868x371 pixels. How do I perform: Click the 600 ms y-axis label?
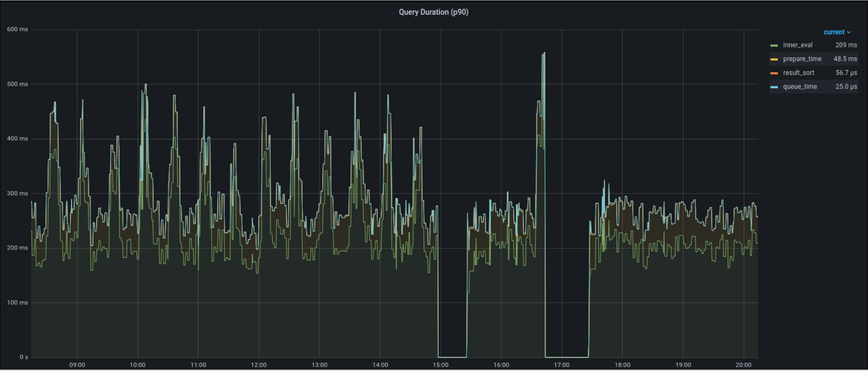click(x=17, y=29)
